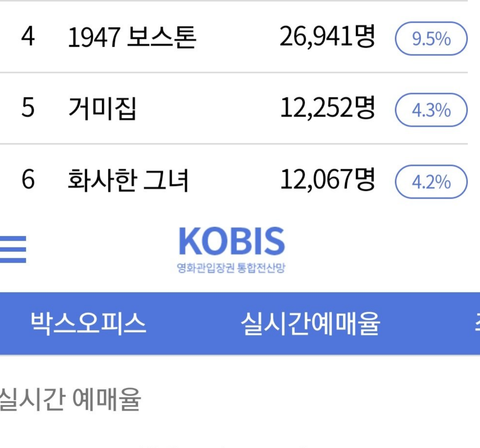Switch to the 실시간예매율 tab

point(310,323)
